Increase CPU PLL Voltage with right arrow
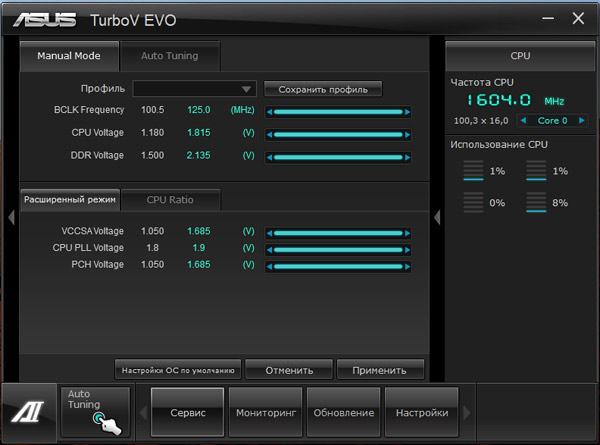The height and width of the screenshot is (445, 600). pos(407,250)
